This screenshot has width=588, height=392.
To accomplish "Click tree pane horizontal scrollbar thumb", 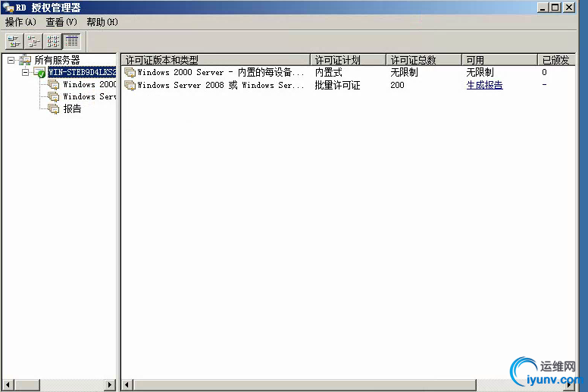I will point(27,384).
